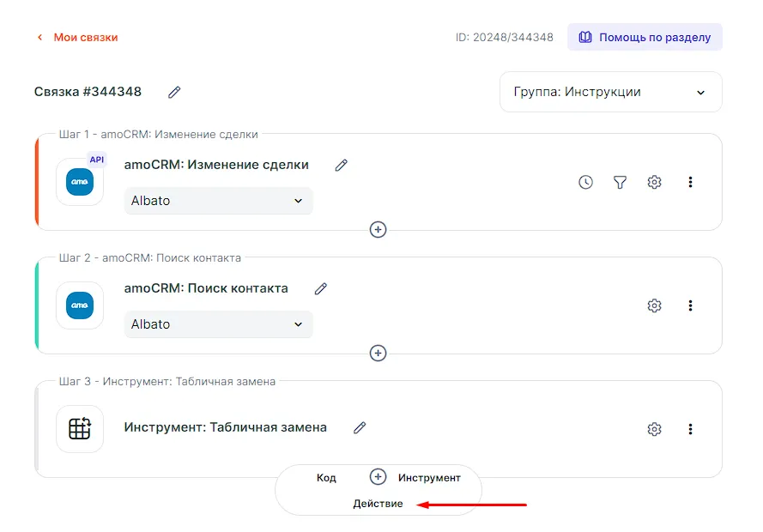This screenshot has height=532, width=763.
Task: Open the filter funnel icon in step 1
Action: pos(620,182)
